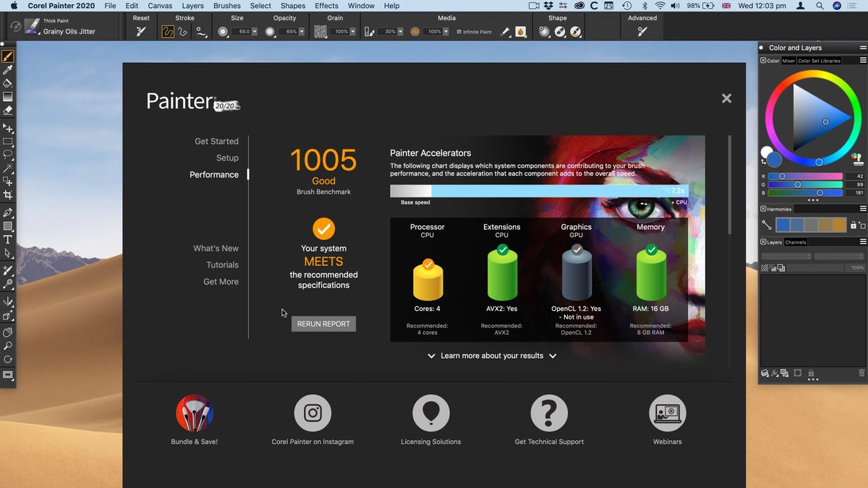Click the Spotlight search icon in menu bar
Image resolution: width=868 pixels, height=488 pixels.
click(820, 6)
